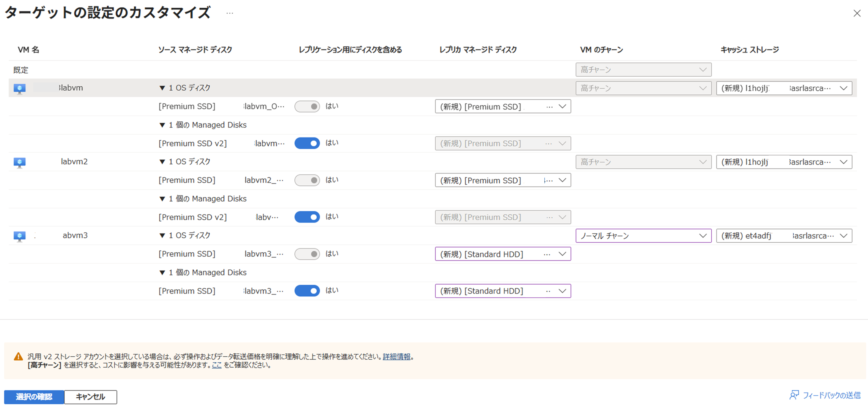Open the ellipsis menu beside page title
Image resolution: width=868 pixels, height=406 pixels.
coord(229,13)
